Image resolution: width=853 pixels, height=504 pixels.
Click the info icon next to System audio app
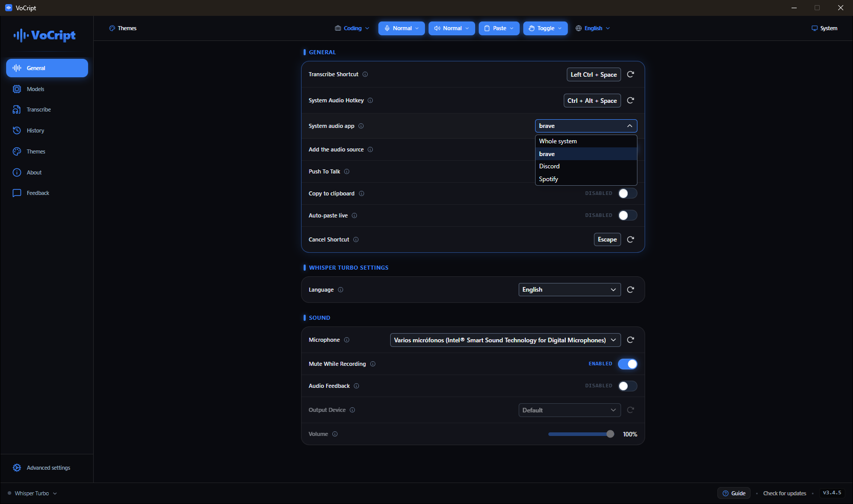361,126
